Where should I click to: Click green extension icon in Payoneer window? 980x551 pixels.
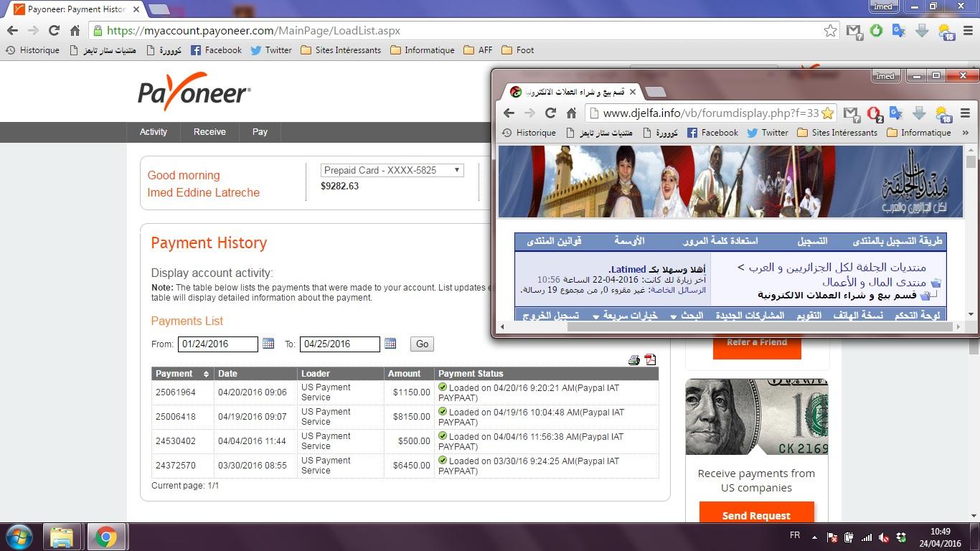click(876, 31)
